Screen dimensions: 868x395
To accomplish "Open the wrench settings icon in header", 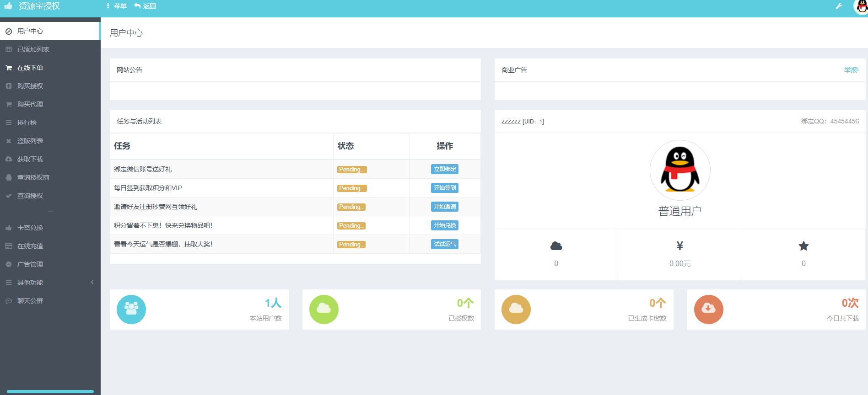I will tap(839, 6).
